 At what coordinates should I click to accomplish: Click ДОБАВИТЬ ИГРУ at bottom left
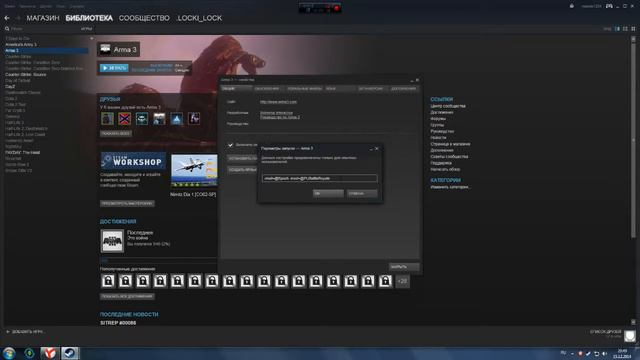tap(27, 332)
